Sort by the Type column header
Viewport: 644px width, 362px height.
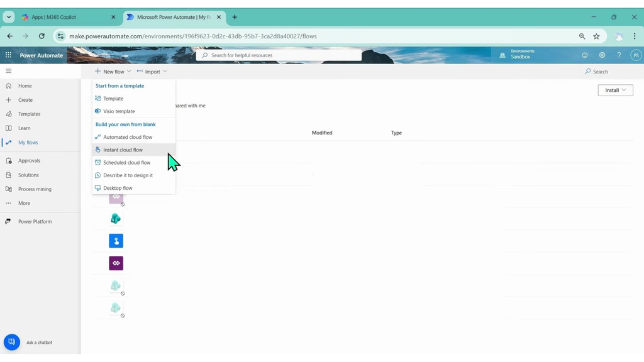(396, 133)
